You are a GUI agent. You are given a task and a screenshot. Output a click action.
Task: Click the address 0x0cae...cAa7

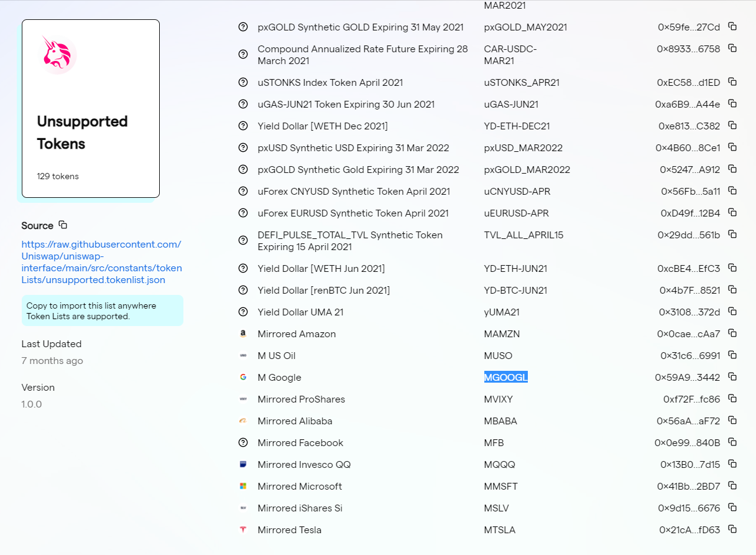tap(689, 333)
